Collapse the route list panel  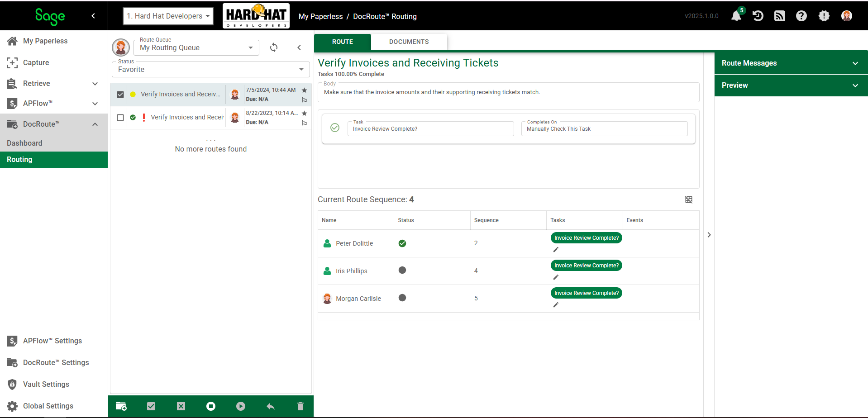point(299,47)
